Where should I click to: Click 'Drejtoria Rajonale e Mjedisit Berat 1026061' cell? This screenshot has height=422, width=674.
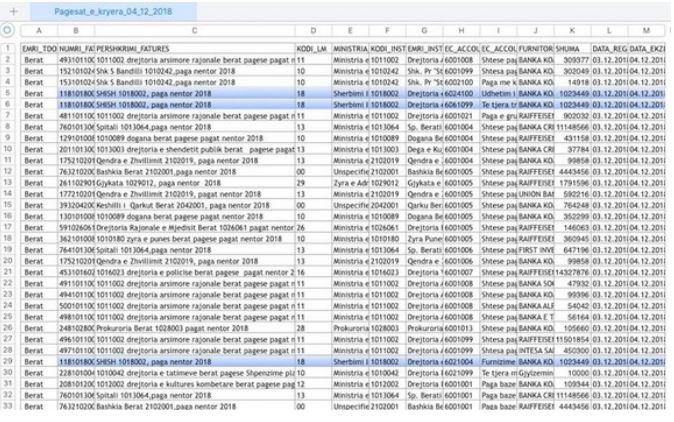(194, 227)
